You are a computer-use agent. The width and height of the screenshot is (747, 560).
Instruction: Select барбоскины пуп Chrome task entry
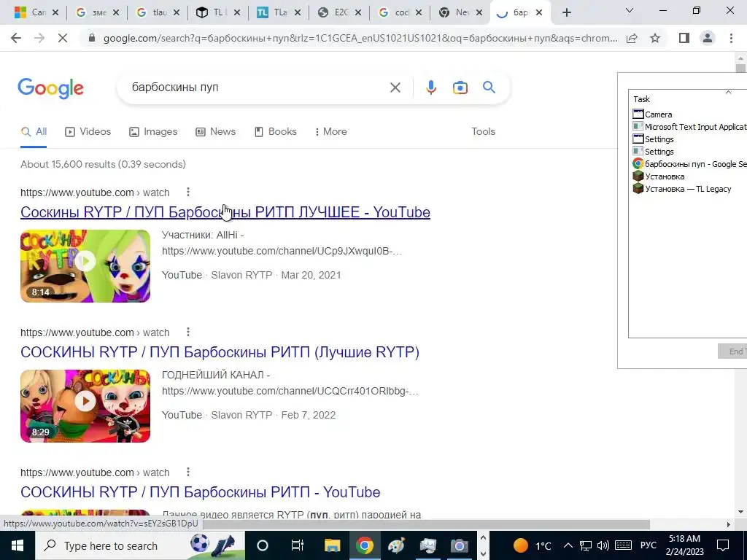pos(689,164)
